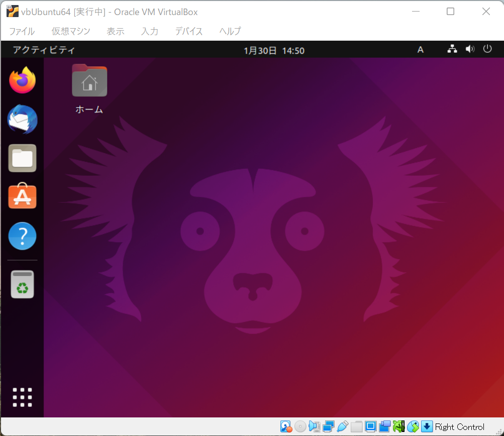This screenshot has height=436, width=504.
Task: Show applications grid button
Action: [x=22, y=397]
